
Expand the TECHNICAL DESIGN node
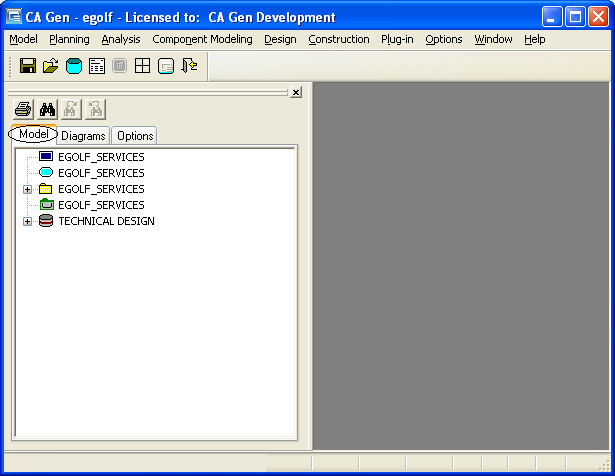coord(27,222)
